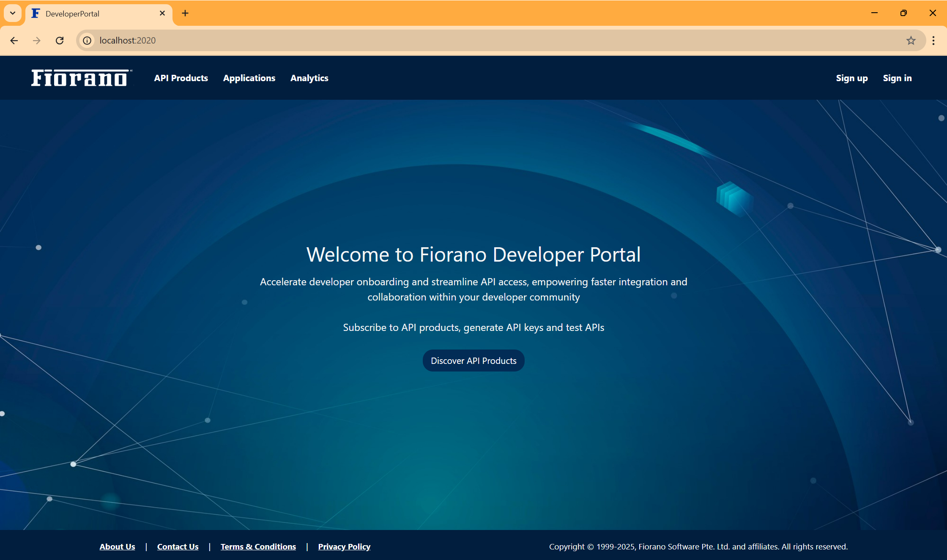Click the browser forward arrow
The height and width of the screenshot is (560, 947).
[37, 41]
